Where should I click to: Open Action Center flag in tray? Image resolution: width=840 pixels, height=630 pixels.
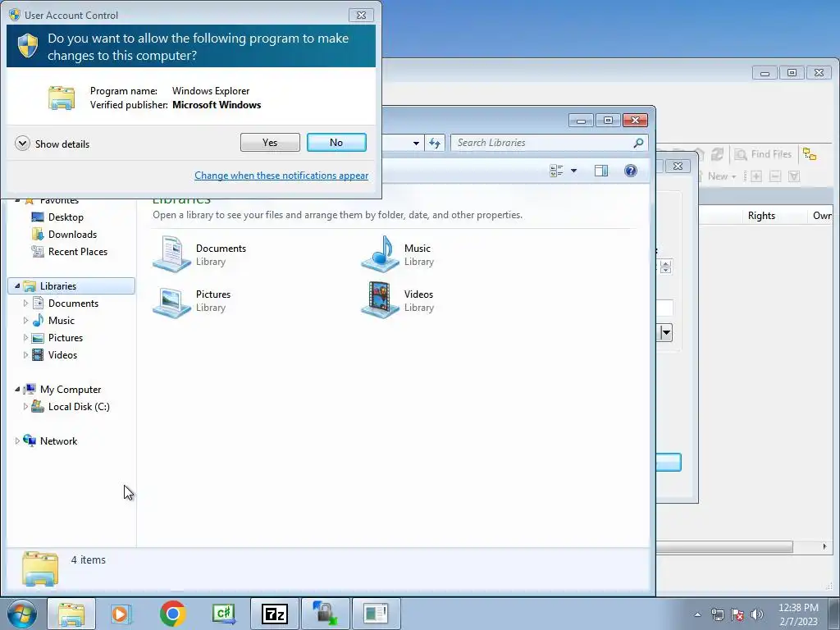[737, 614]
